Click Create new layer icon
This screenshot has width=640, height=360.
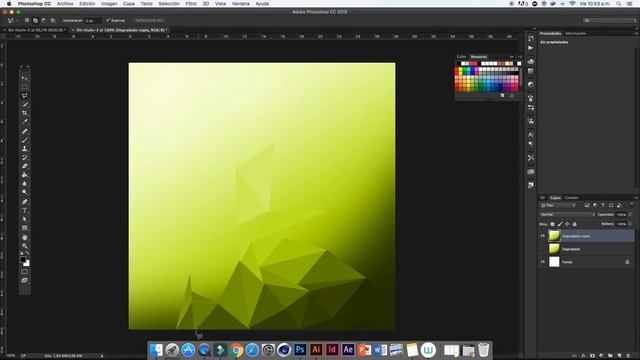pyautogui.click(x=619, y=356)
